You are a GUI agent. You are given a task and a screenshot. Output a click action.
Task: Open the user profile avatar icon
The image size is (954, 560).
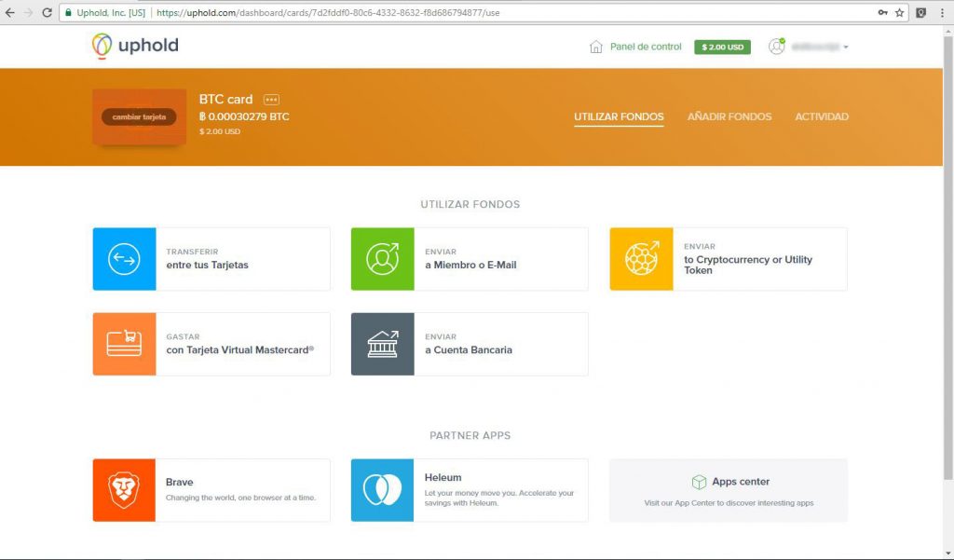pos(776,47)
